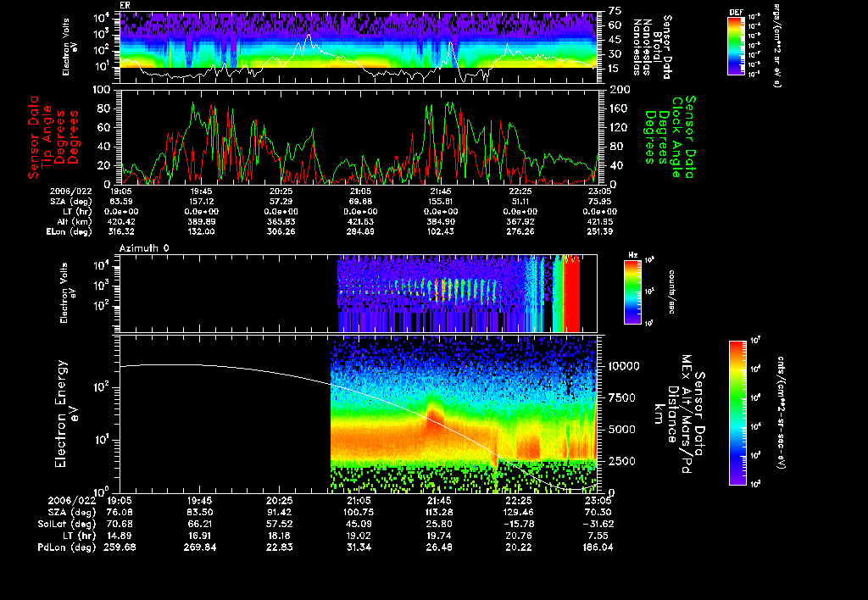Click the local time value "19.74"
This screenshot has height=600, width=868.
coord(439,536)
